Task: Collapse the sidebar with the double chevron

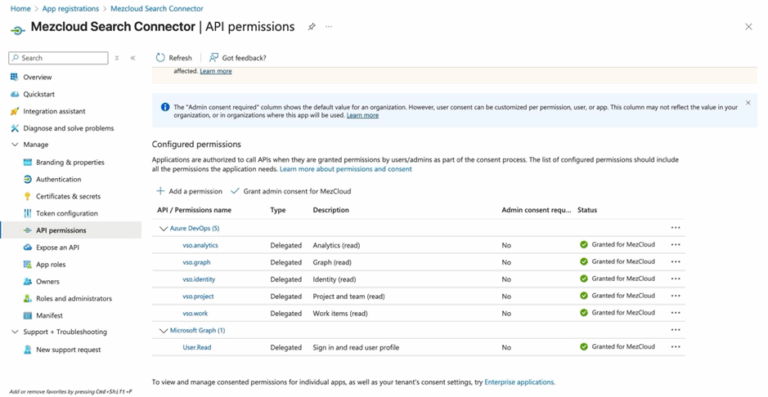Action: (133, 58)
